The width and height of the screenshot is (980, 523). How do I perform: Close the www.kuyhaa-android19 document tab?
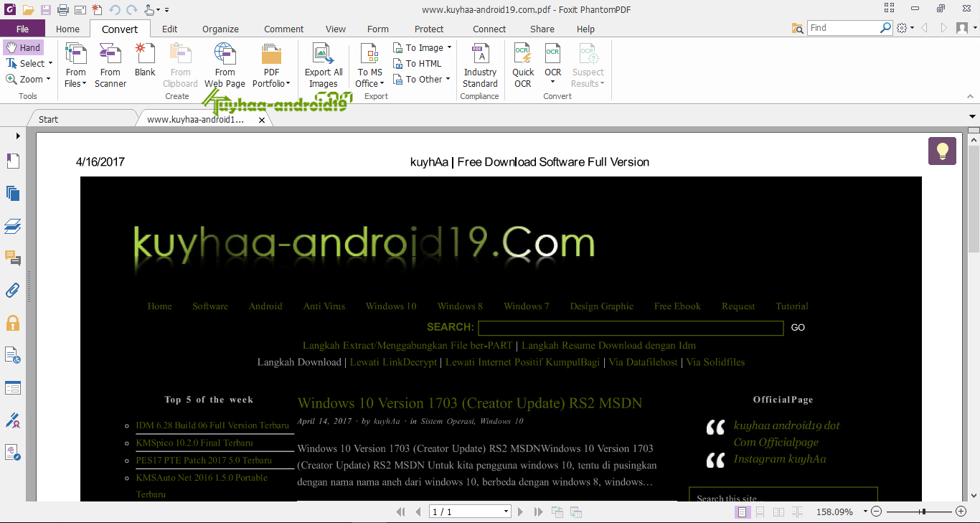pyautogui.click(x=262, y=120)
